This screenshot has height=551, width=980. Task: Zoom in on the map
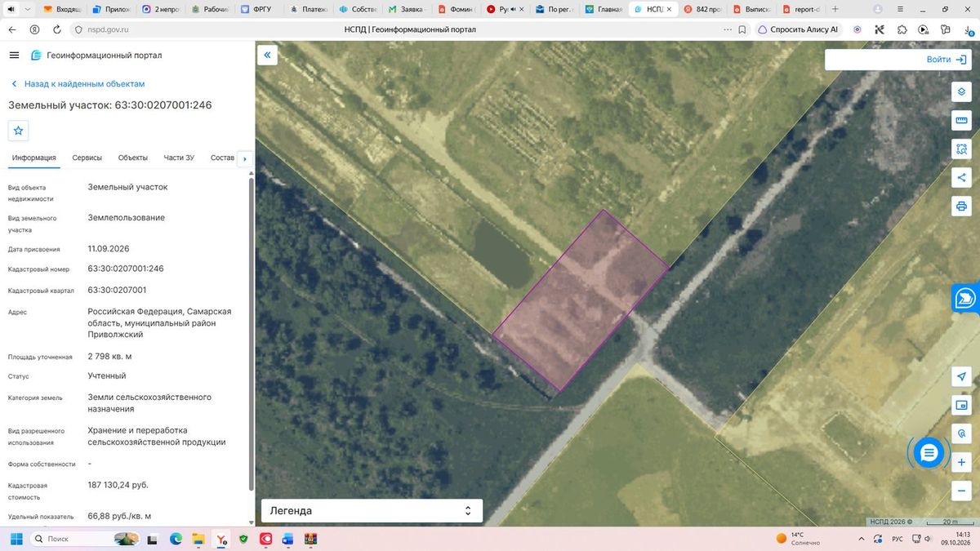click(x=961, y=462)
